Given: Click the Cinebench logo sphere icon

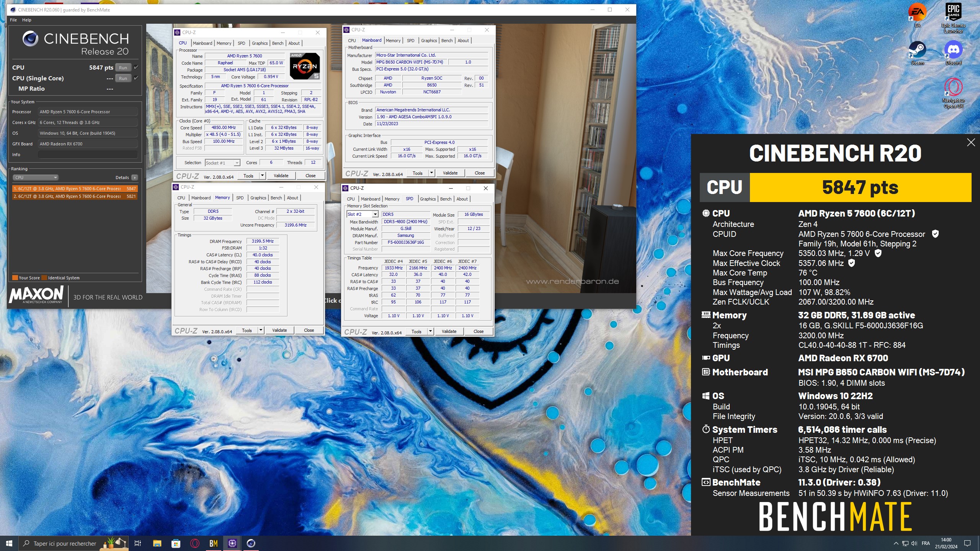Looking at the screenshot, I should coord(30,39).
